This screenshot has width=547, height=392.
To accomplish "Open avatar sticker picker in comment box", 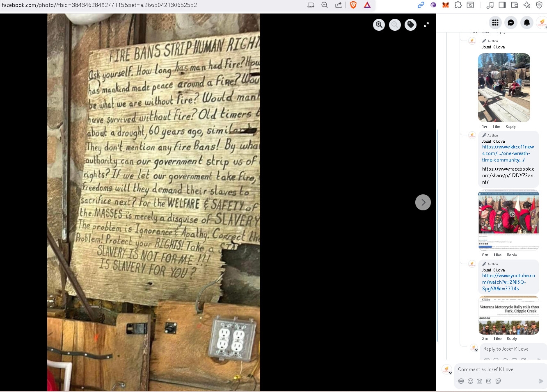I will click(461, 381).
